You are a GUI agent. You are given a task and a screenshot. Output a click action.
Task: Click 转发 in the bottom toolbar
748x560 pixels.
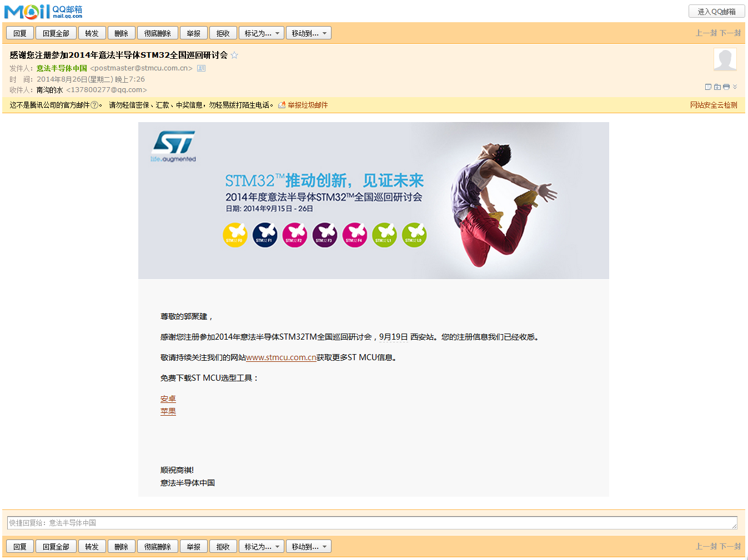pyautogui.click(x=92, y=547)
